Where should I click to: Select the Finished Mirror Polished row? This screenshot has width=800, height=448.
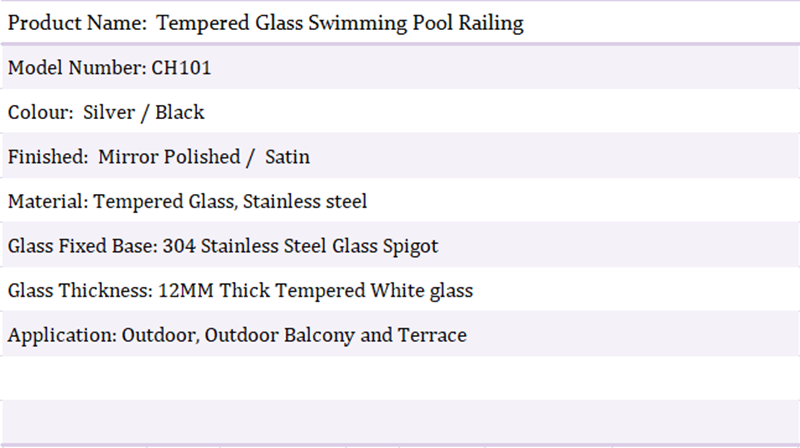point(400,156)
